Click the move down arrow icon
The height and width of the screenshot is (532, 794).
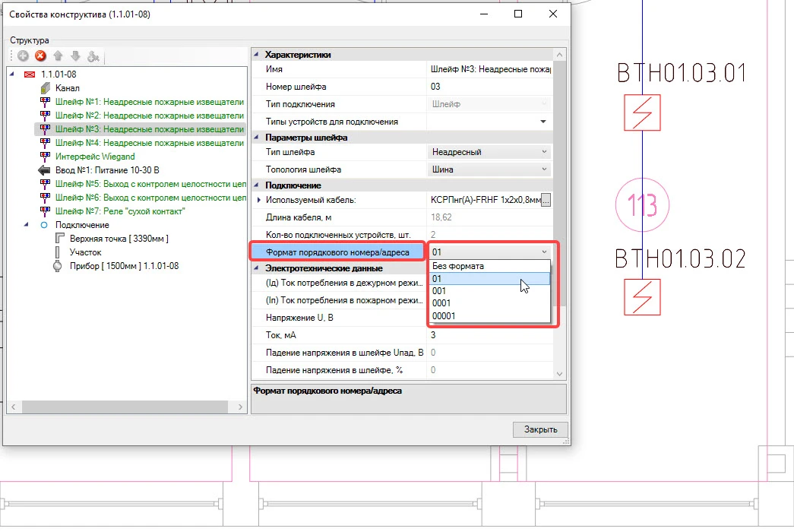pyautogui.click(x=74, y=56)
